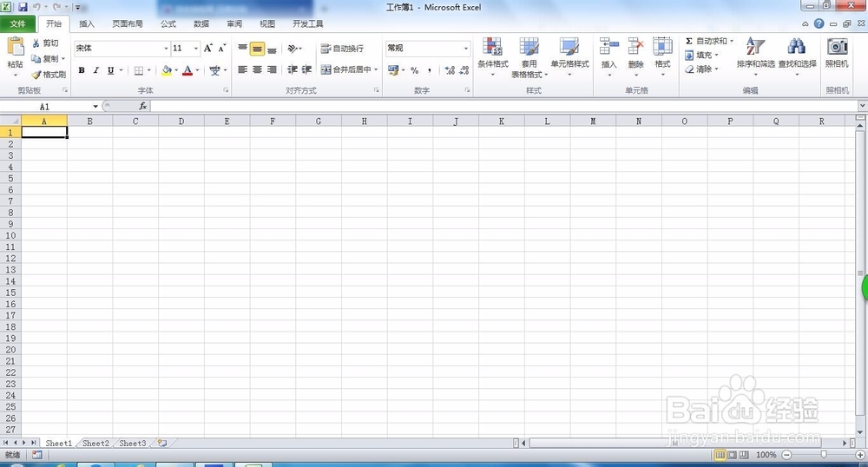Expand the formula bar
This screenshot has width=868, height=467.
click(862, 106)
